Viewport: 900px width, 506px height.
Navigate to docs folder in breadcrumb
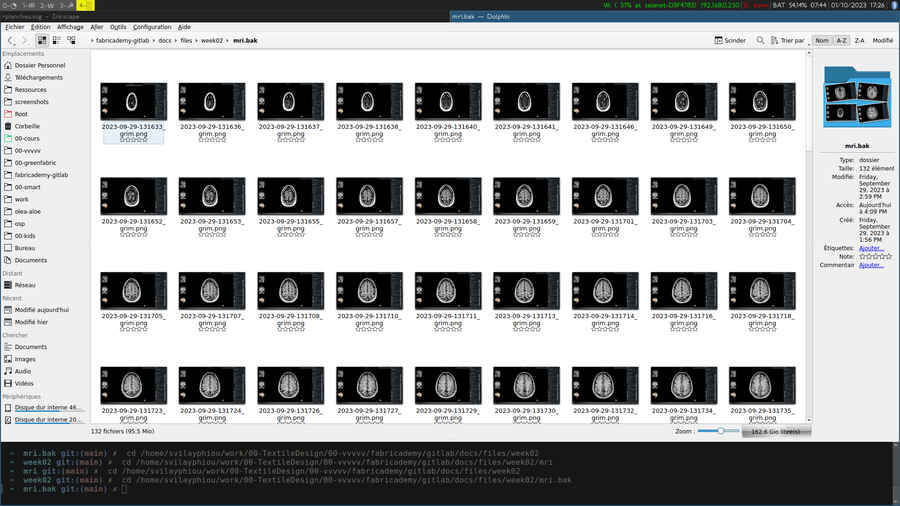pyautogui.click(x=165, y=41)
